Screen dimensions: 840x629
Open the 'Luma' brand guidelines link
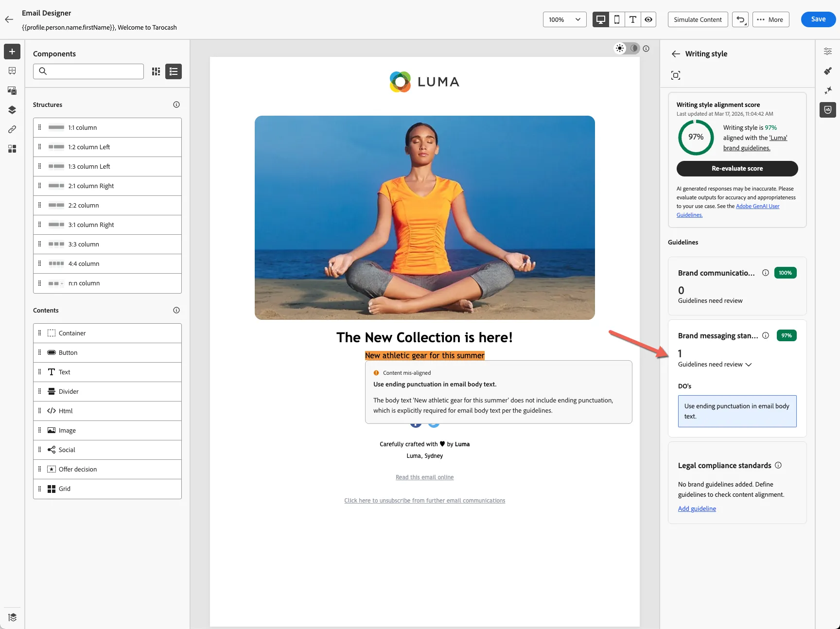[755, 143]
